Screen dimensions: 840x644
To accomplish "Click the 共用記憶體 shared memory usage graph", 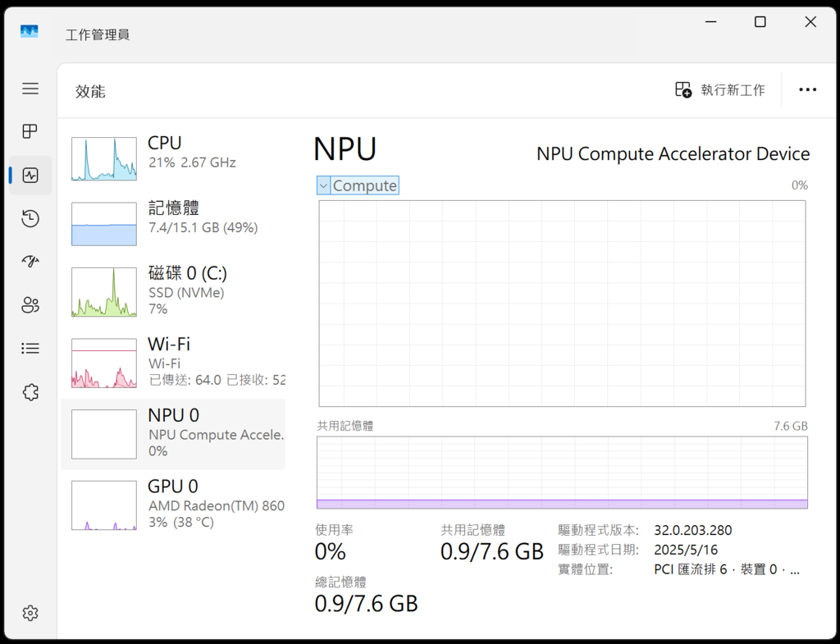I will tap(562, 473).
